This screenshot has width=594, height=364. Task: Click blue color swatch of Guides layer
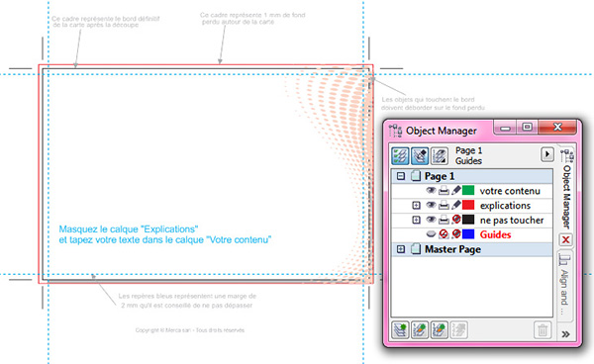tap(468, 234)
